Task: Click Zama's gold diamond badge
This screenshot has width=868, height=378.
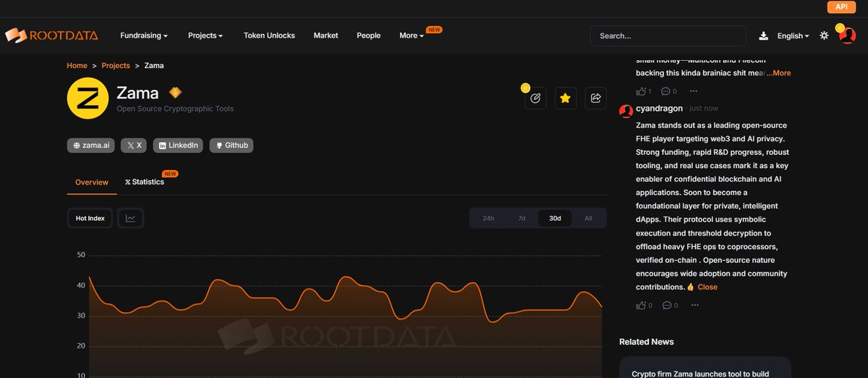Action: pyautogui.click(x=175, y=93)
